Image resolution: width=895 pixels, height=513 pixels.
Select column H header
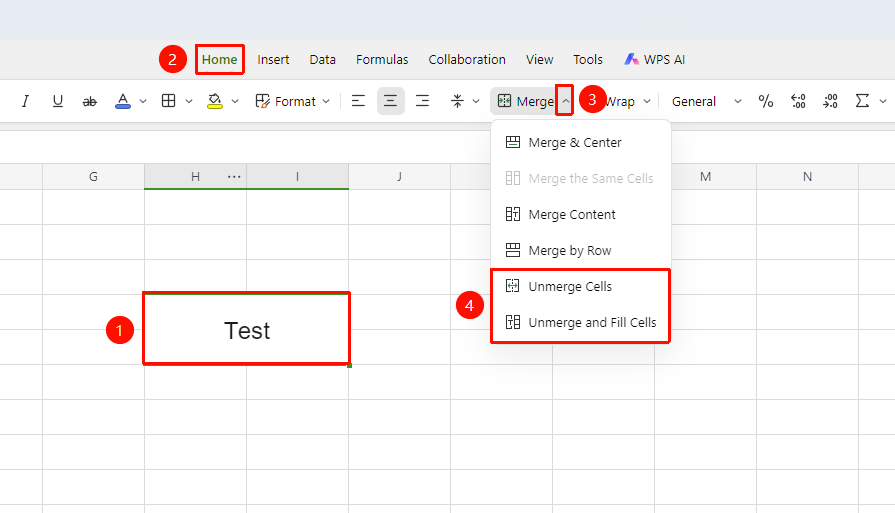[195, 177]
